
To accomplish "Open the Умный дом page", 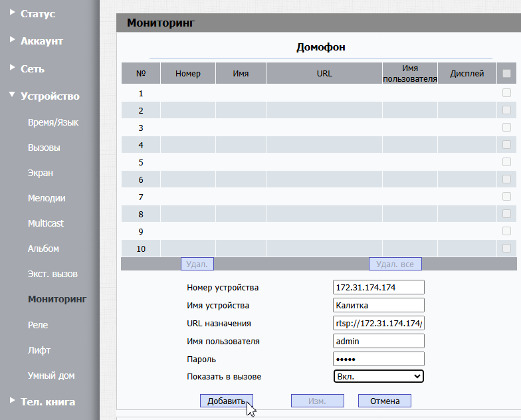I will tap(51, 375).
